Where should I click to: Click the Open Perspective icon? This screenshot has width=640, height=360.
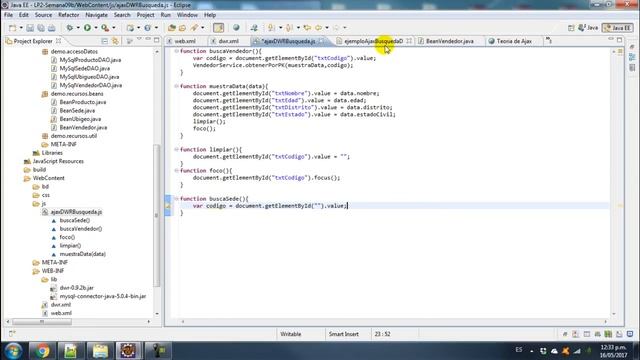(571, 28)
